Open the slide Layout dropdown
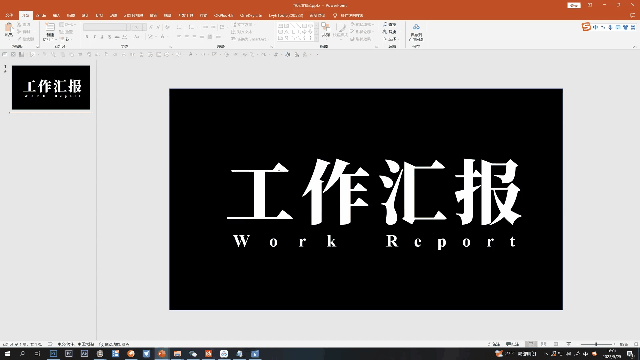Screen dimensions: 640x360 pyautogui.click(x=67, y=24)
